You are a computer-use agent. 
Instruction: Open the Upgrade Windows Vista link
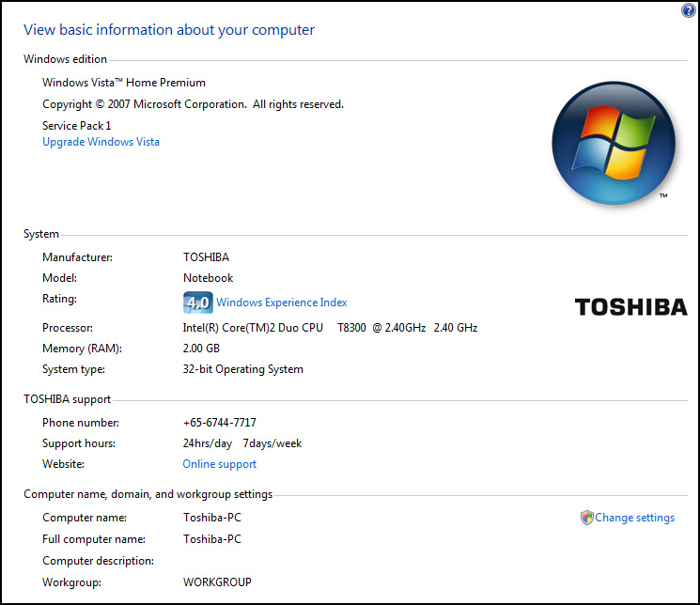101,142
